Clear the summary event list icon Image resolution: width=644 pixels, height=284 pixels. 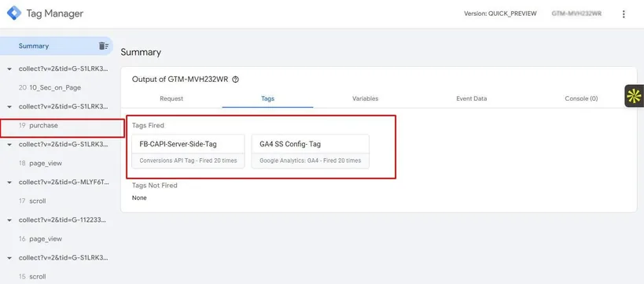(103, 46)
